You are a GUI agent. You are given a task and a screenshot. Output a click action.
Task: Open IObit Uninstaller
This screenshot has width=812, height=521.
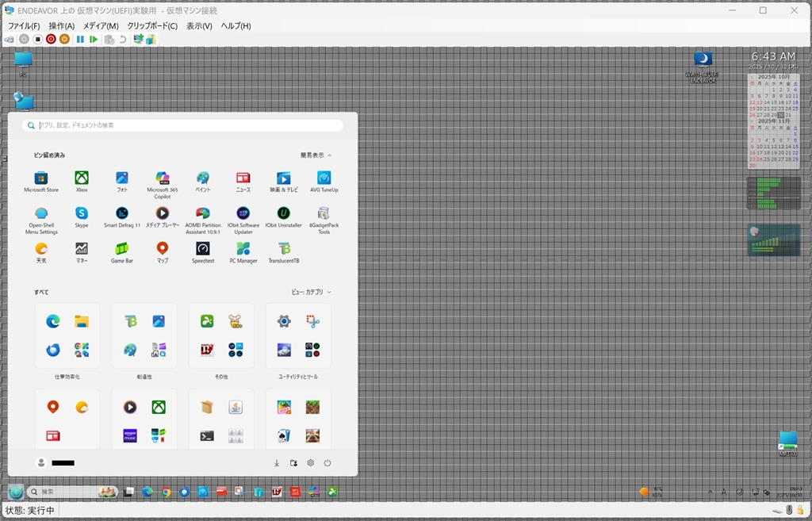click(284, 217)
